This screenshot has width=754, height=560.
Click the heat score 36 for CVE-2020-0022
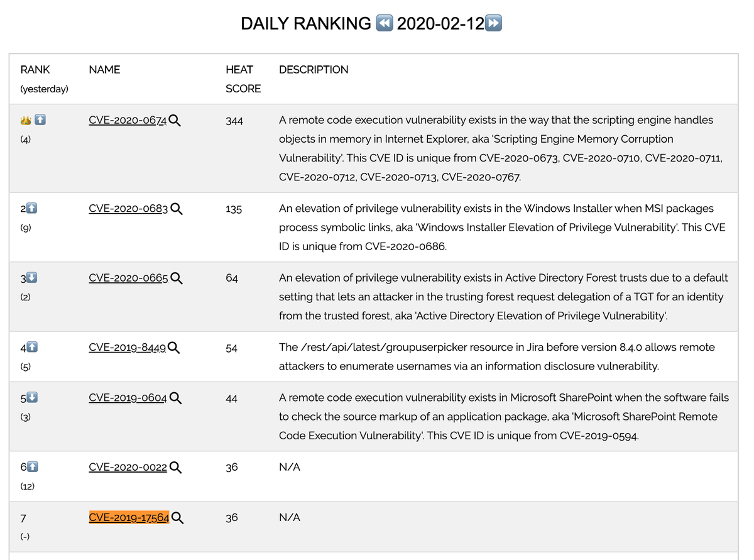[232, 467]
